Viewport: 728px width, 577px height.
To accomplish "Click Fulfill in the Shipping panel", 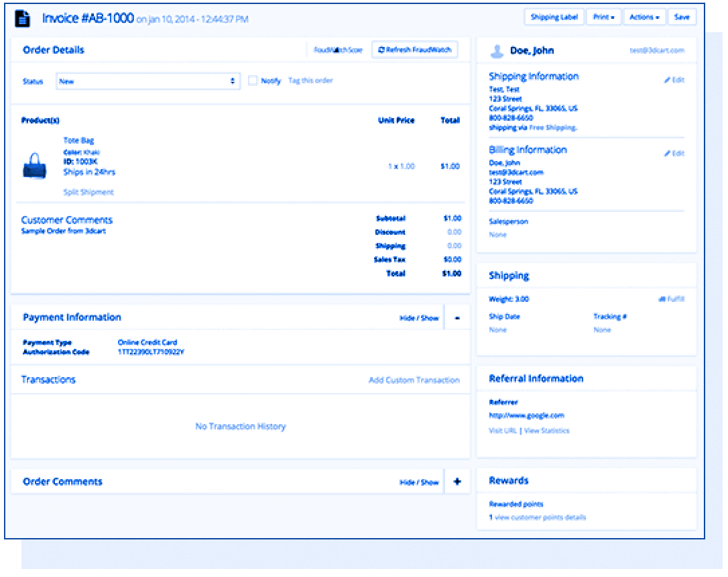I will coord(672,299).
